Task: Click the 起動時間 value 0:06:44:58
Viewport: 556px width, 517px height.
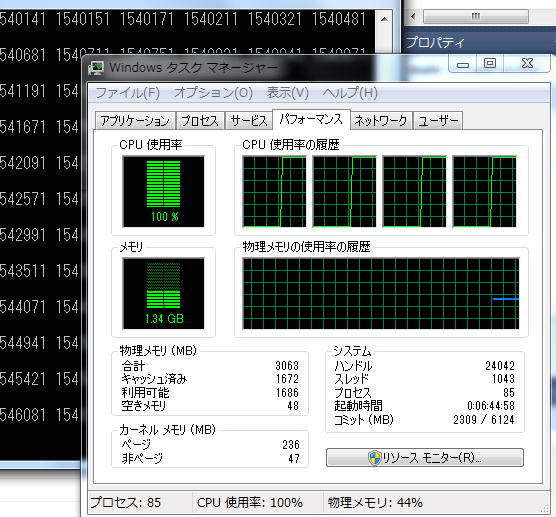Action: [491, 406]
